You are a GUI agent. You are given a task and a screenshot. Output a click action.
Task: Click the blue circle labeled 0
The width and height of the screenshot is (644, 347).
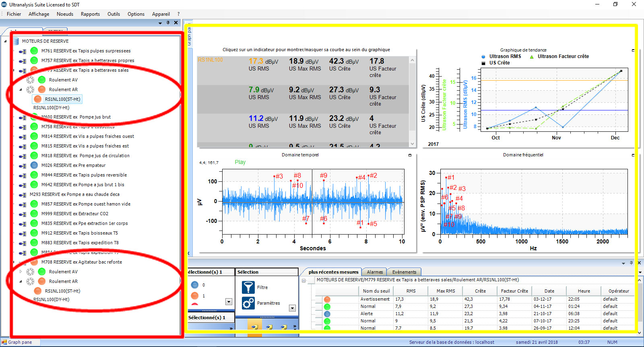click(x=195, y=285)
